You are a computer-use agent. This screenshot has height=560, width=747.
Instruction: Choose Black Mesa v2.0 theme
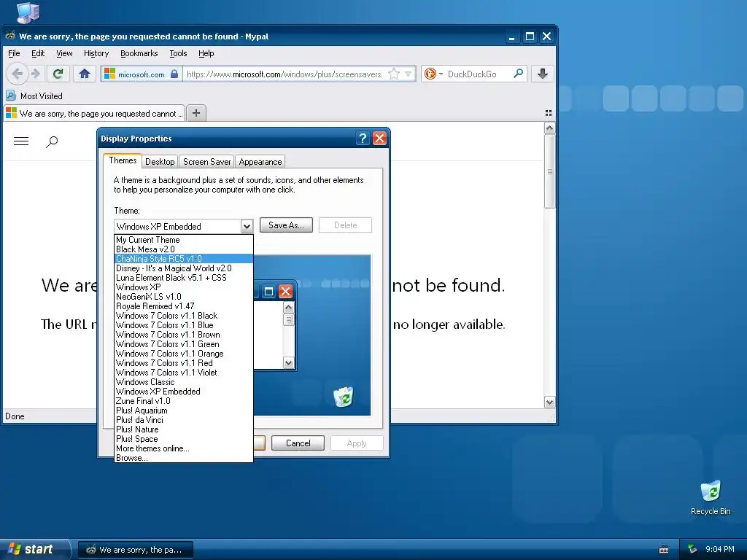tap(183, 249)
